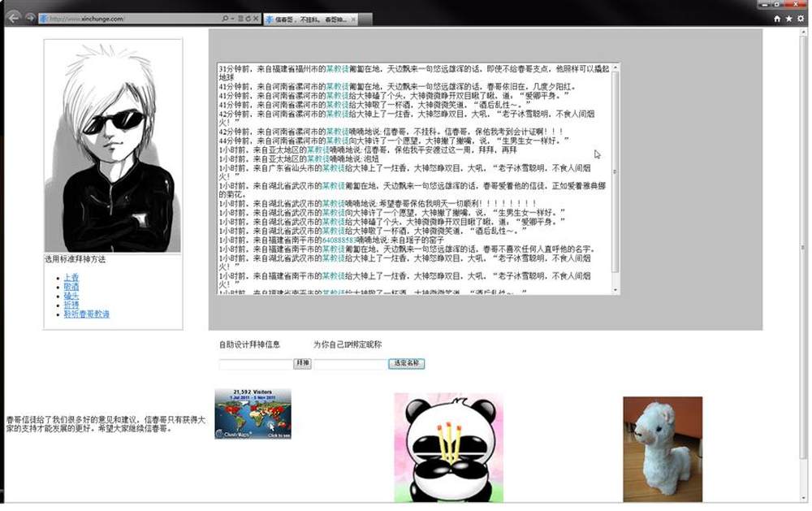Image resolution: width=812 pixels, height=511 pixels.
Task: Close the 信春哥 browser tab
Action: pos(353,19)
